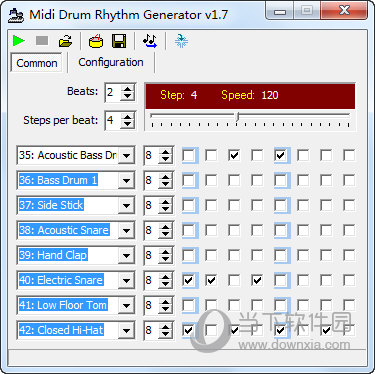The width and height of the screenshot is (375, 374).
Task: Expand the 40: Electric Snare dropdown
Action: pyautogui.click(x=126, y=280)
